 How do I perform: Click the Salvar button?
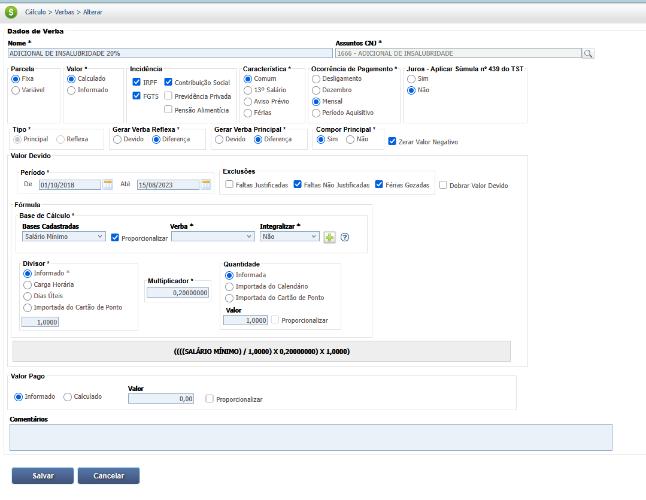coord(42,476)
